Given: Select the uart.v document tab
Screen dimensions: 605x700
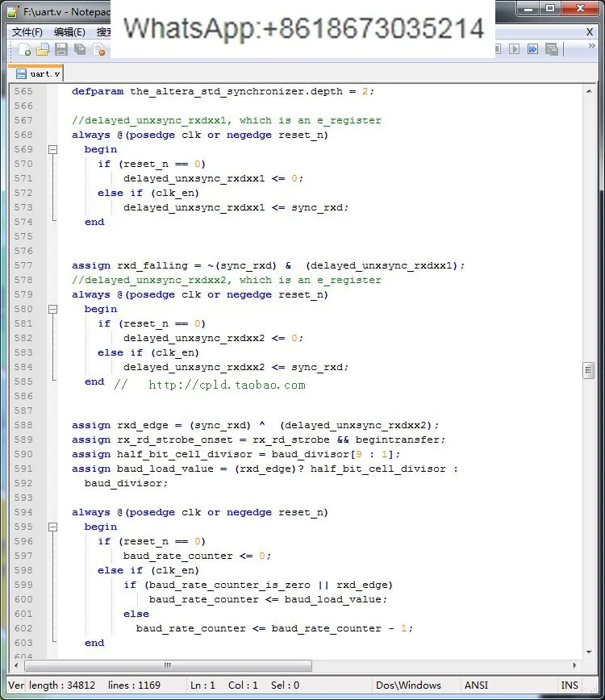Looking at the screenshot, I should pos(37,73).
